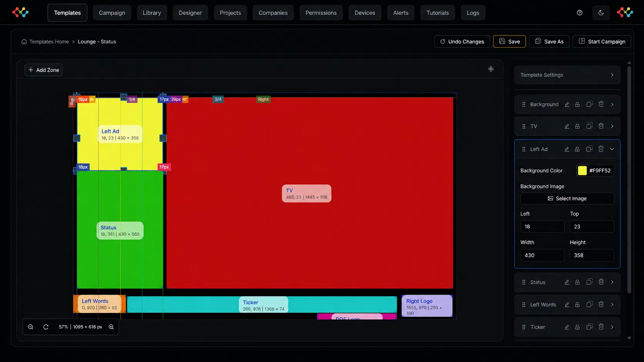Open the Campaign tab
Image resolution: width=644 pixels, height=362 pixels.
112,13
